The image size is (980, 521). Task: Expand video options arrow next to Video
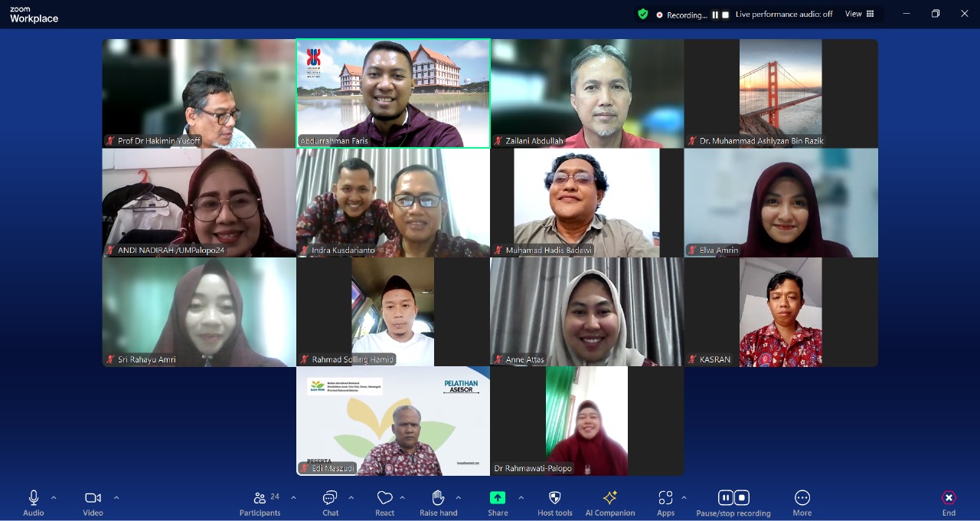(116, 498)
